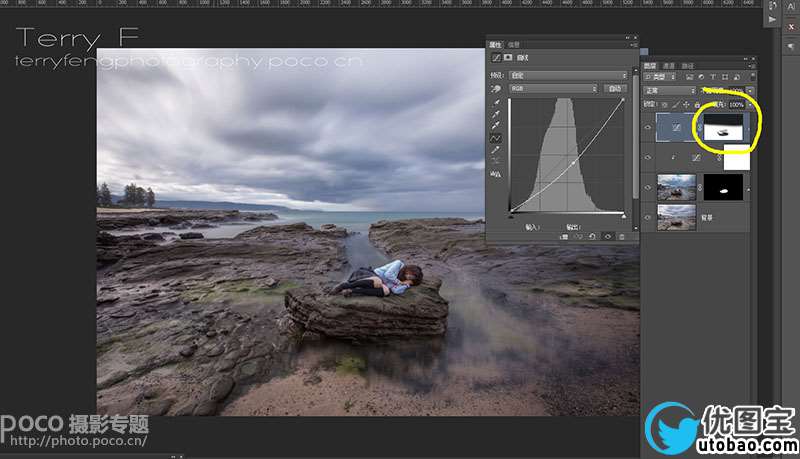Switch to the 属性 Properties tab
This screenshot has width=800, height=459.
coord(495,45)
